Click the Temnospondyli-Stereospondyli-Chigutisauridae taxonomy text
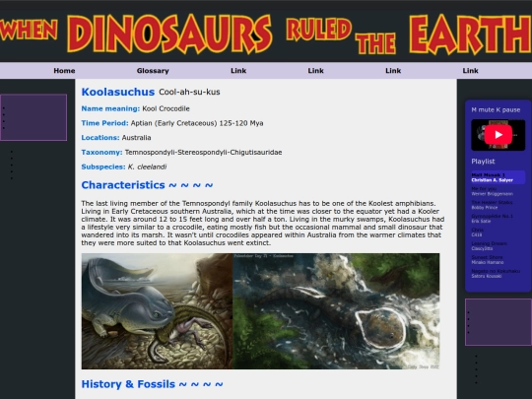The width and height of the screenshot is (532, 399). [203, 152]
